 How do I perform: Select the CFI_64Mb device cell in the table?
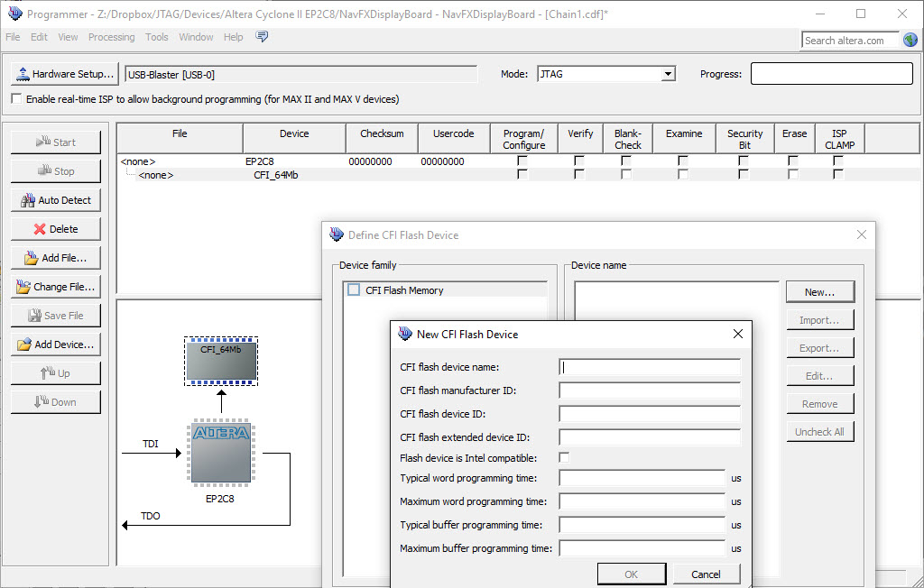pos(276,175)
